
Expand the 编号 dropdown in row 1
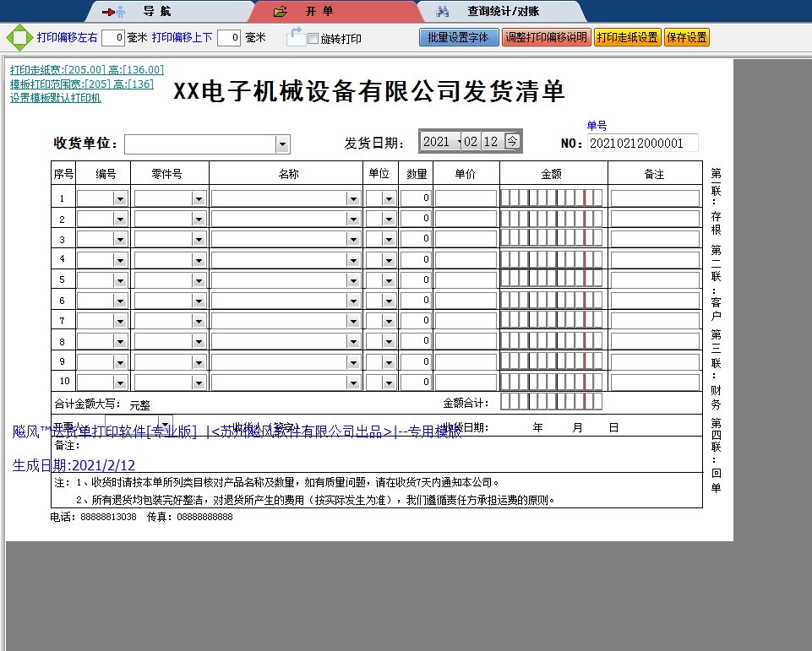(x=120, y=198)
